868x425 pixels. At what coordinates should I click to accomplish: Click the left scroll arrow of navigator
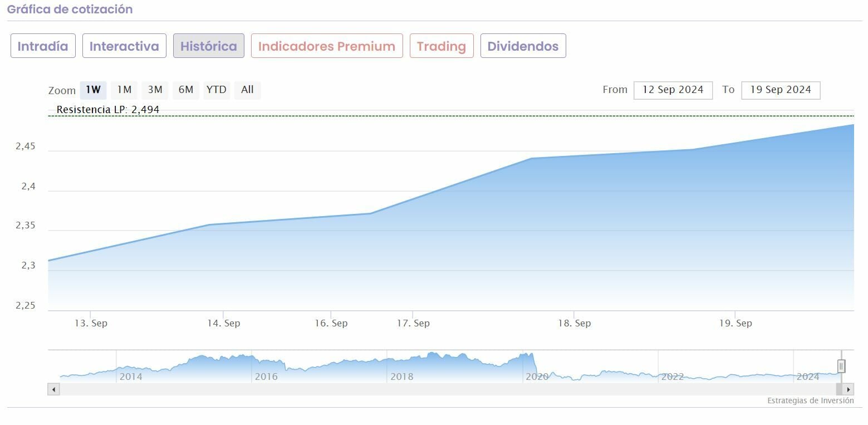54,389
